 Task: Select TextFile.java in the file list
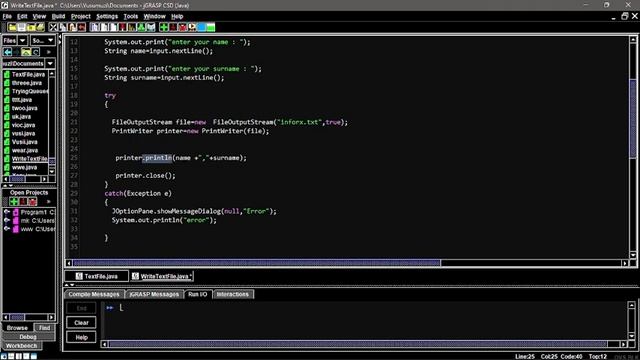tap(28, 74)
